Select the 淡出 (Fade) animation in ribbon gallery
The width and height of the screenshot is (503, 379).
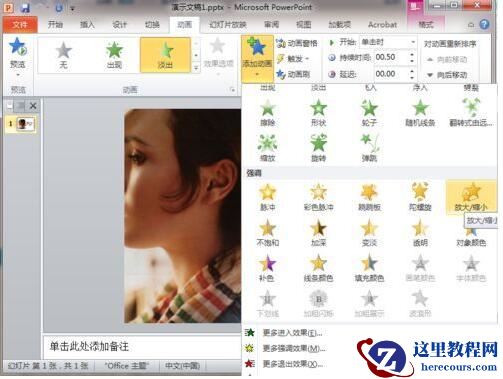point(165,55)
